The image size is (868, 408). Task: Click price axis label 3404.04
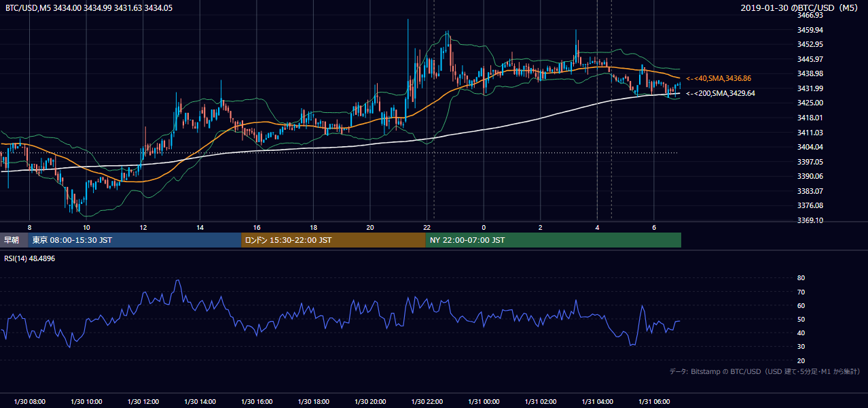[810, 147]
